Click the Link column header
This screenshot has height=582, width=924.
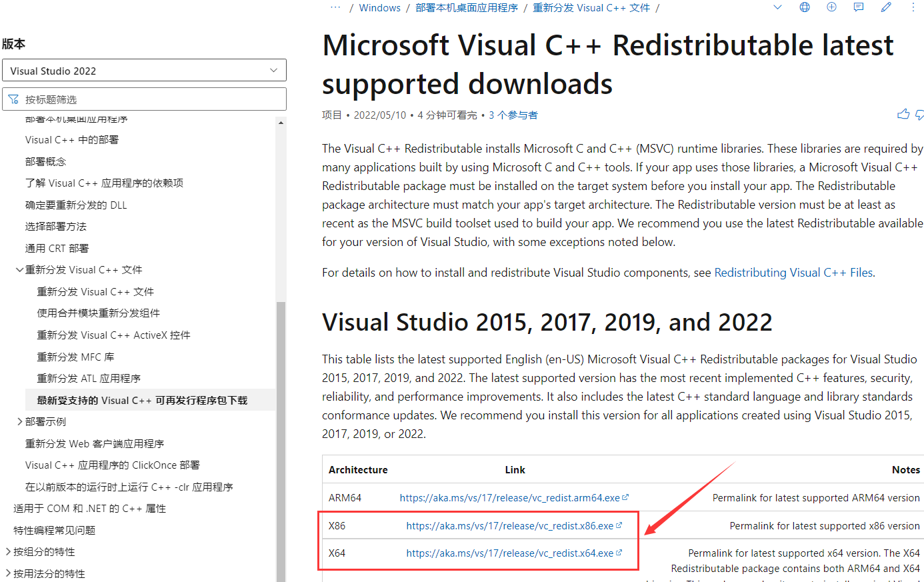[515, 470]
